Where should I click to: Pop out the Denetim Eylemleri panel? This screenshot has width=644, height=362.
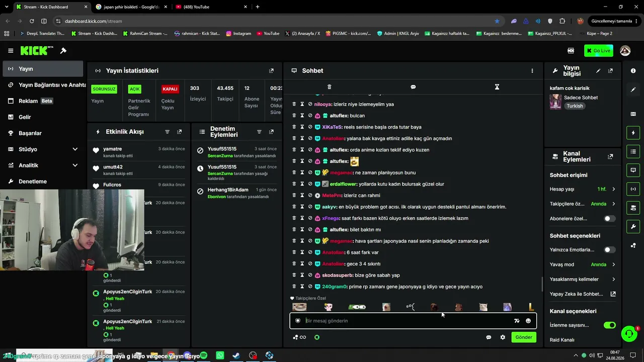271,132
